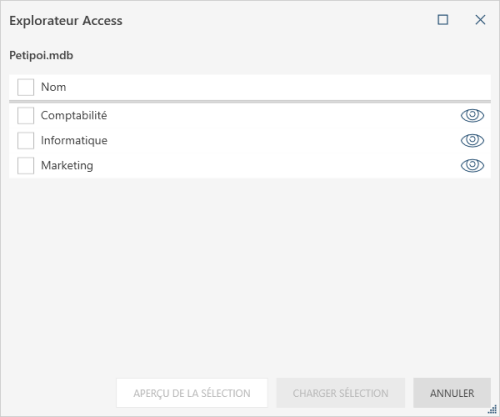Click the Aperçu de la sélection button
The image size is (500, 417).
tap(192, 393)
